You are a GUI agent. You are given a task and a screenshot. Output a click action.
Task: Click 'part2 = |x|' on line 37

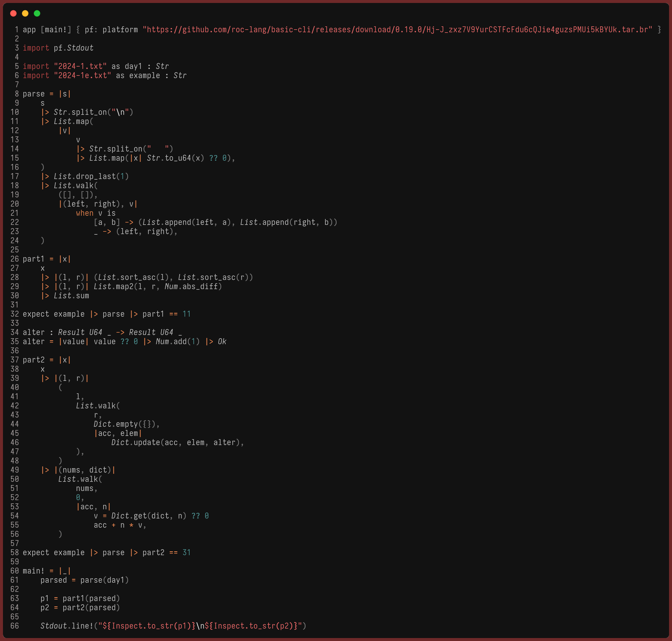click(47, 360)
